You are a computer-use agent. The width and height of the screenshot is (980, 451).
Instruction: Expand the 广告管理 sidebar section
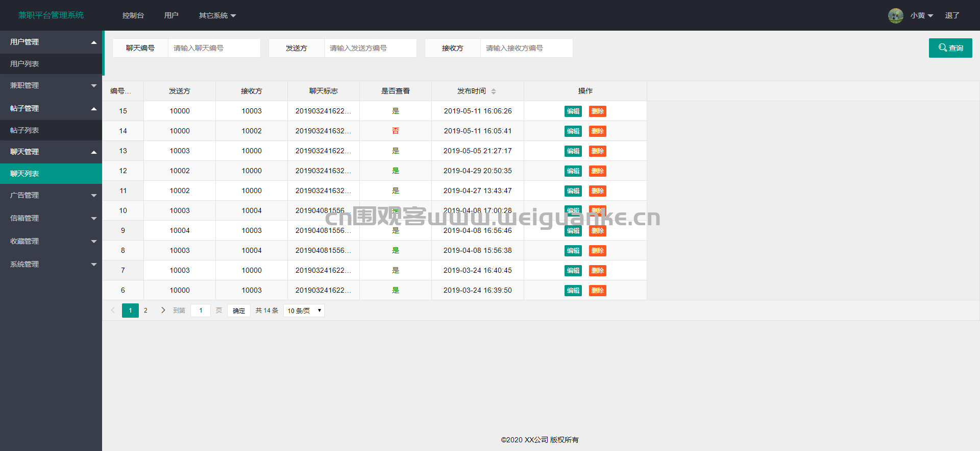[x=51, y=195]
